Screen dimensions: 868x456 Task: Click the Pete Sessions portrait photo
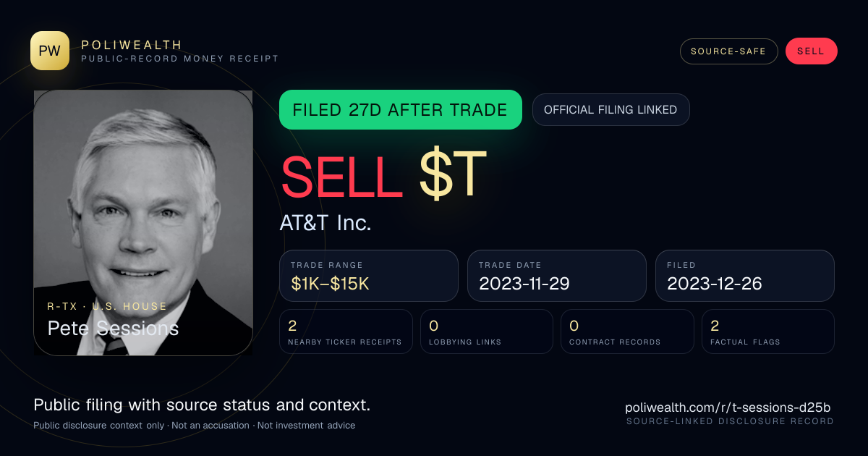143,223
